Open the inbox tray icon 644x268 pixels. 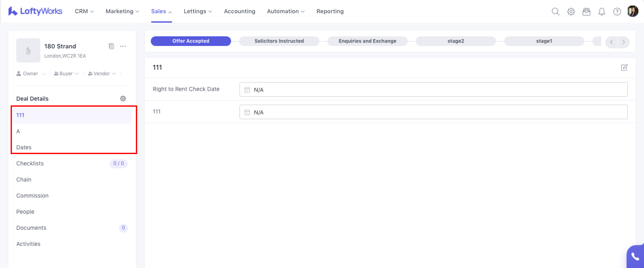click(586, 12)
